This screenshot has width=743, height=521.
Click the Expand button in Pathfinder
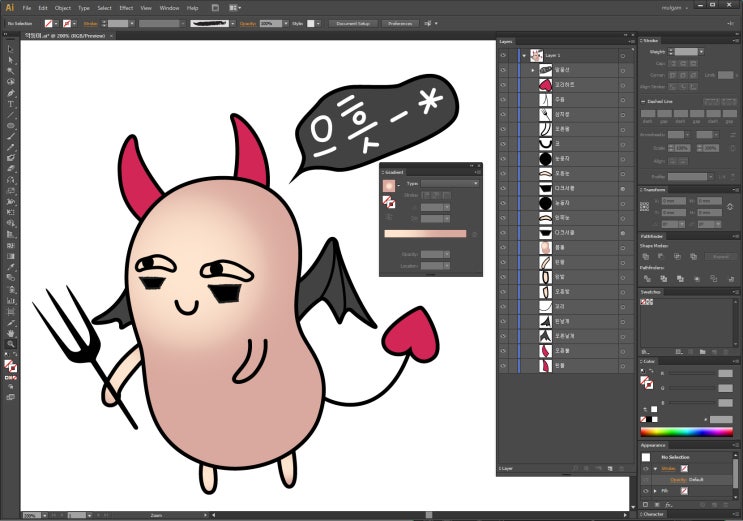pos(720,256)
